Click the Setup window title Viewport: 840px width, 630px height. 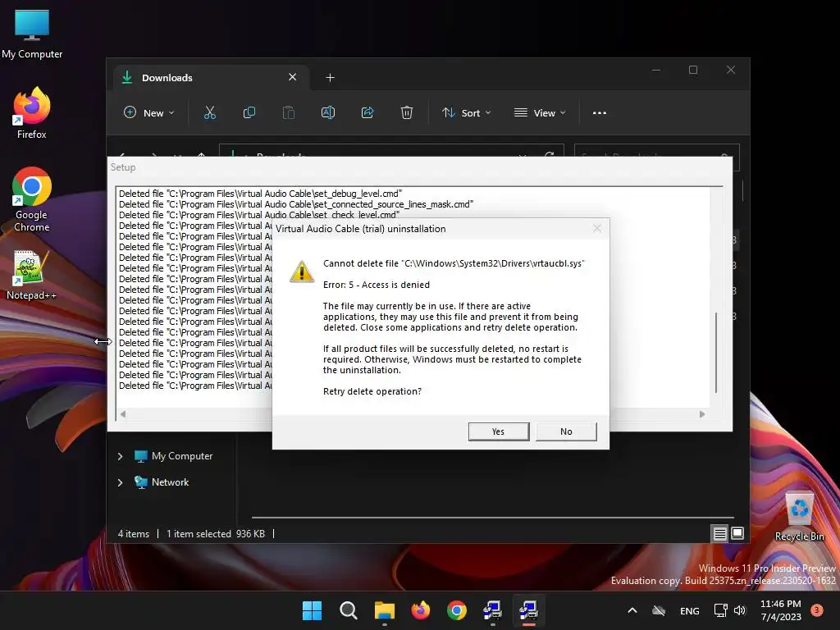pyautogui.click(x=123, y=167)
